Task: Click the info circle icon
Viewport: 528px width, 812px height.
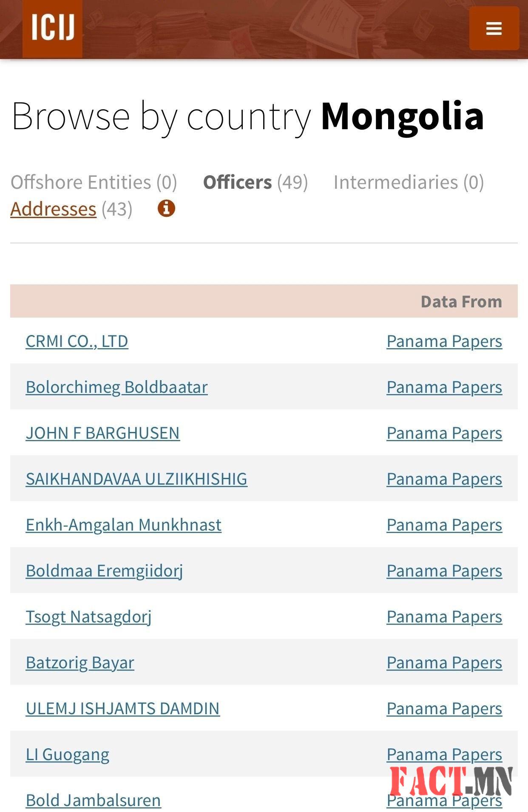Action: coord(166,208)
